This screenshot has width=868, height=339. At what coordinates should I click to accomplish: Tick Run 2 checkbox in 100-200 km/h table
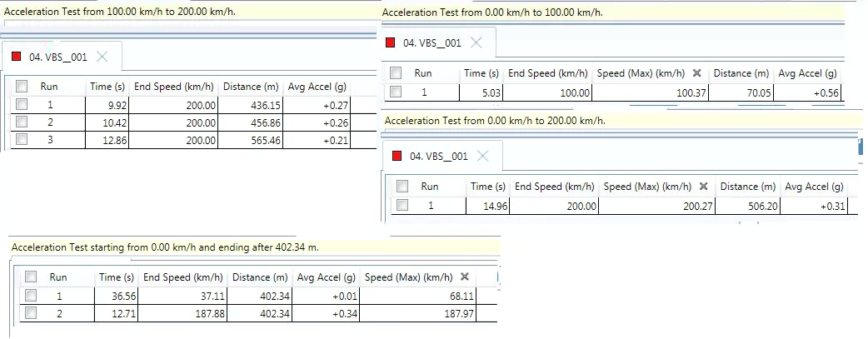pos(22,122)
